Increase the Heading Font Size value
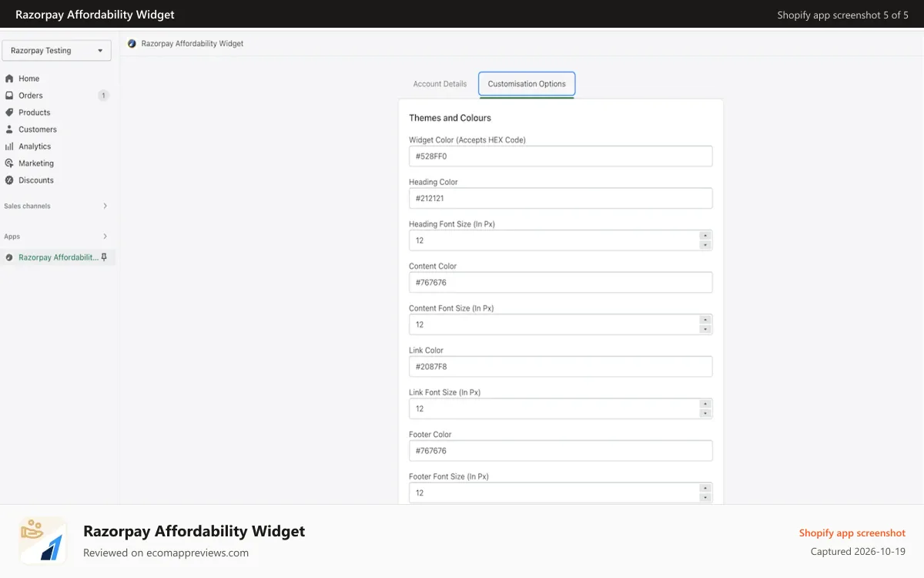924x578 pixels. (705, 236)
